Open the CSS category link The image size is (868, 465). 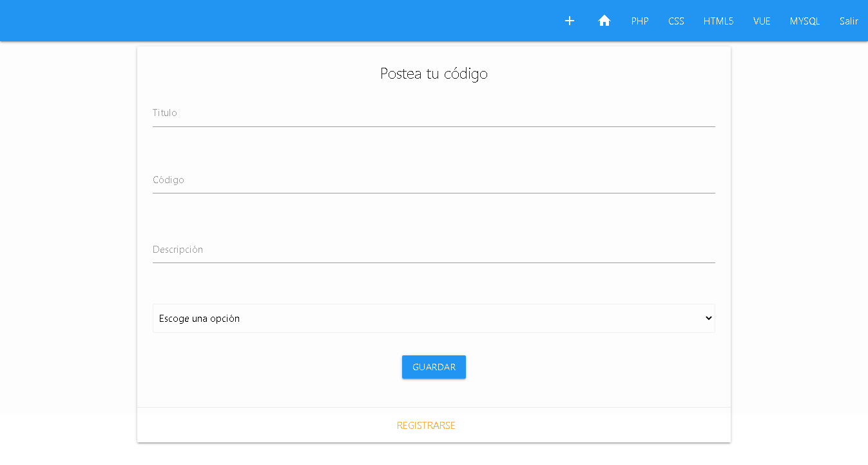676,21
